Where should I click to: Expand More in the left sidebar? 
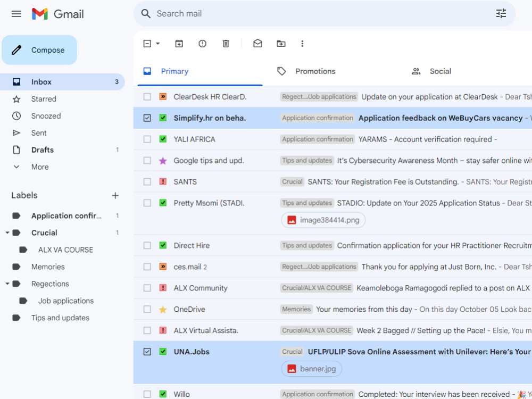pyautogui.click(x=40, y=167)
